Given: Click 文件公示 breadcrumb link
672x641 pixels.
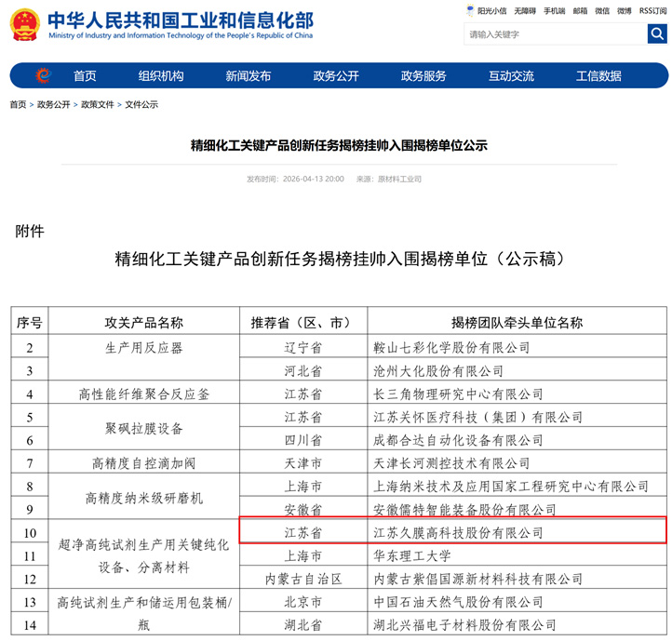Looking at the screenshot, I should (x=141, y=105).
